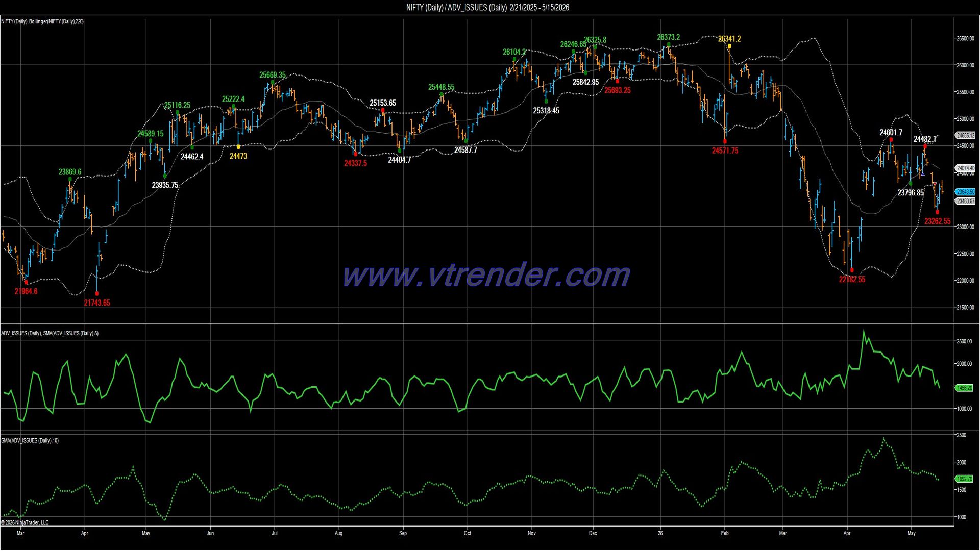Select the Feb label on time axis

(x=725, y=533)
